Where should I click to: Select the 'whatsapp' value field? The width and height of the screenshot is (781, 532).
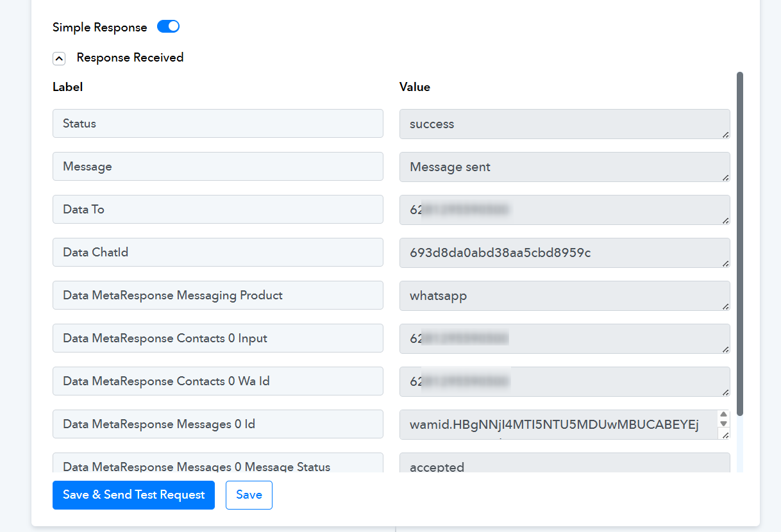tap(564, 296)
